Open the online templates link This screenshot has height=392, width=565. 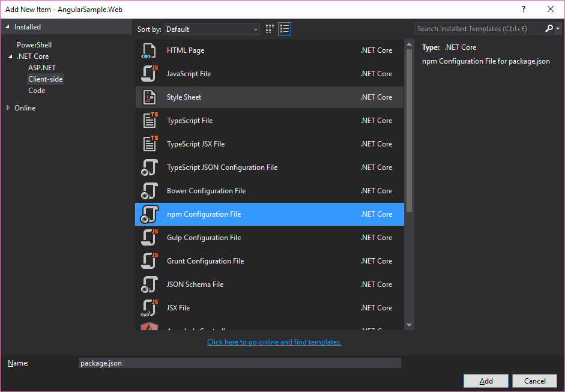[274, 342]
